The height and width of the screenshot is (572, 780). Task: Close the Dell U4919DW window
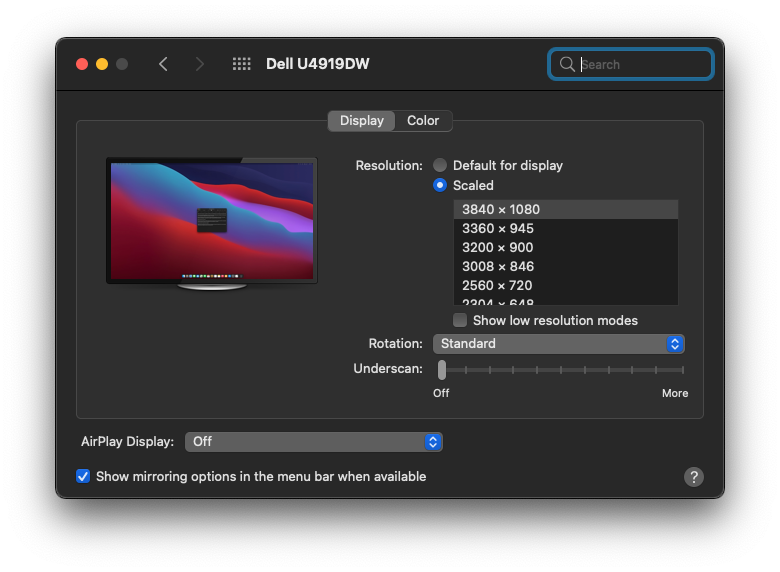(82, 64)
